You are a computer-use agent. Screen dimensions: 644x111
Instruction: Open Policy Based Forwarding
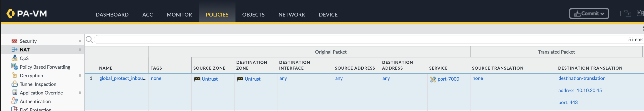point(45,67)
